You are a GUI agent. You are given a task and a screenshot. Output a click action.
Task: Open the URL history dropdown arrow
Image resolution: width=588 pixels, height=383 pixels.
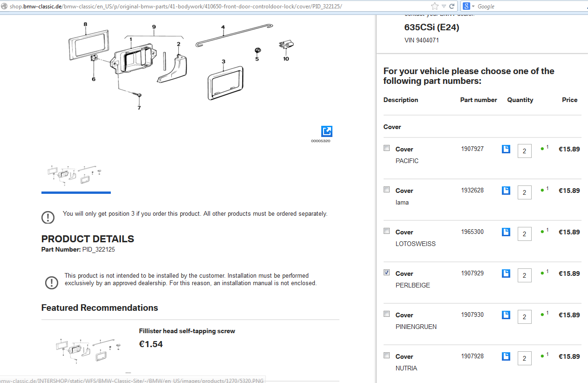(444, 7)
